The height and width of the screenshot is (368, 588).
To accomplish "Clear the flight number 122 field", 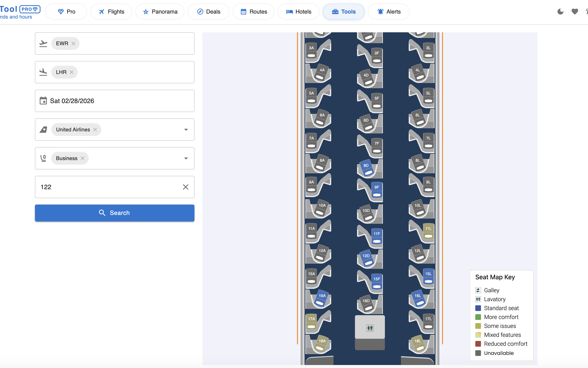I will (185, 187).
